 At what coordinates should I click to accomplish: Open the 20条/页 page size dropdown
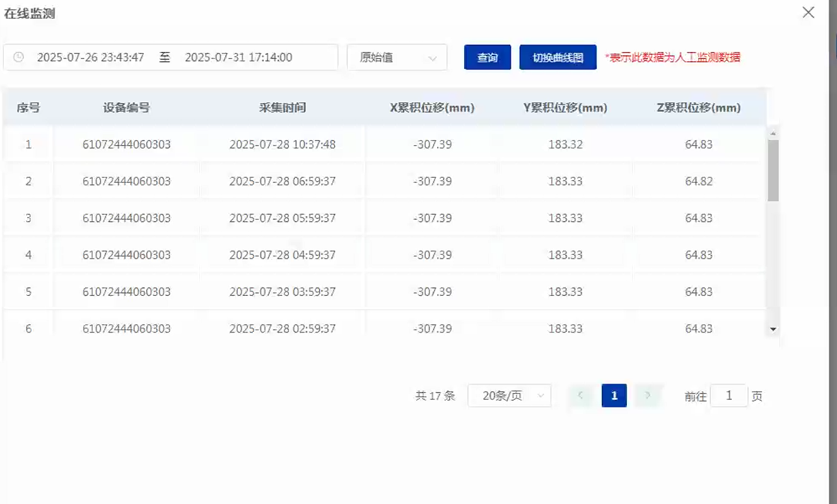click(510, 396)
